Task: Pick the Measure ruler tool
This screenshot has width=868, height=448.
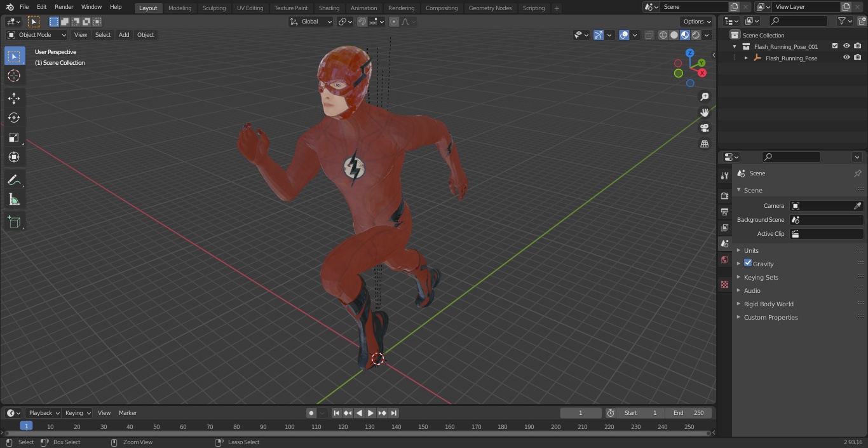Action: [14, 200]
